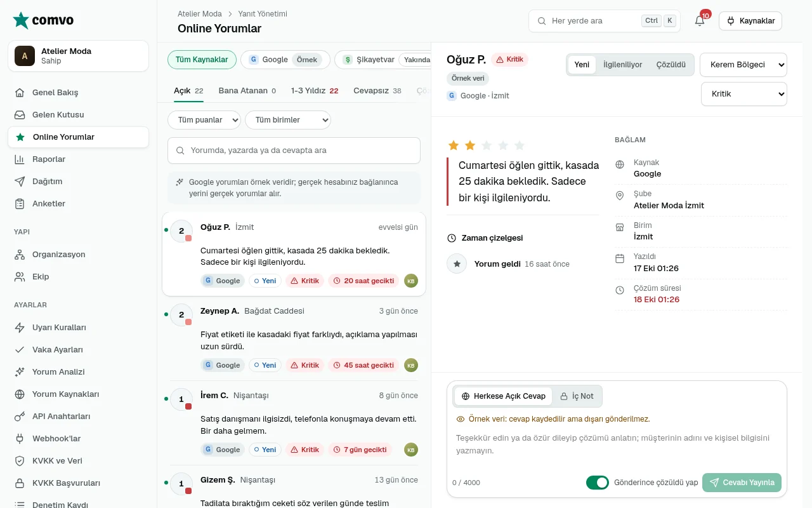Image resolution: width=812 pixels, height=508 pixels.
Task: Open Uyarı Kuralları
Action: (x=78, y=328)
